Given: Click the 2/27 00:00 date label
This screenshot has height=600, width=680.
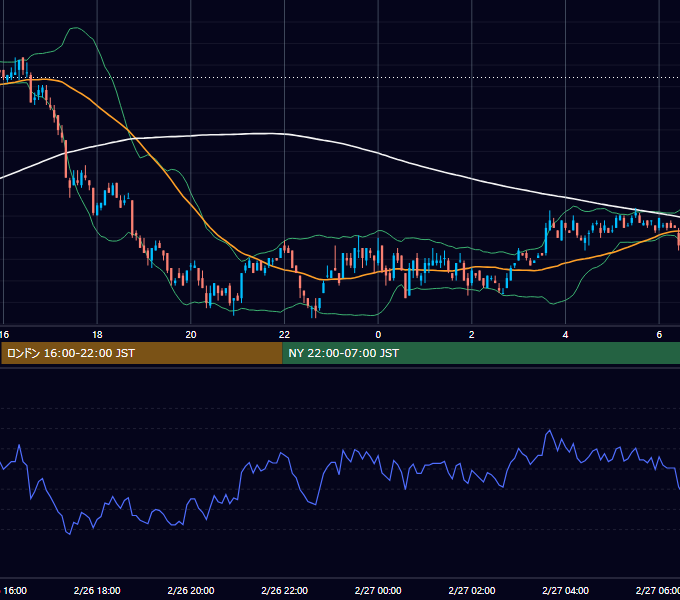Looking at the screenshot, I should pyautogui.click(x=378, y=590).
